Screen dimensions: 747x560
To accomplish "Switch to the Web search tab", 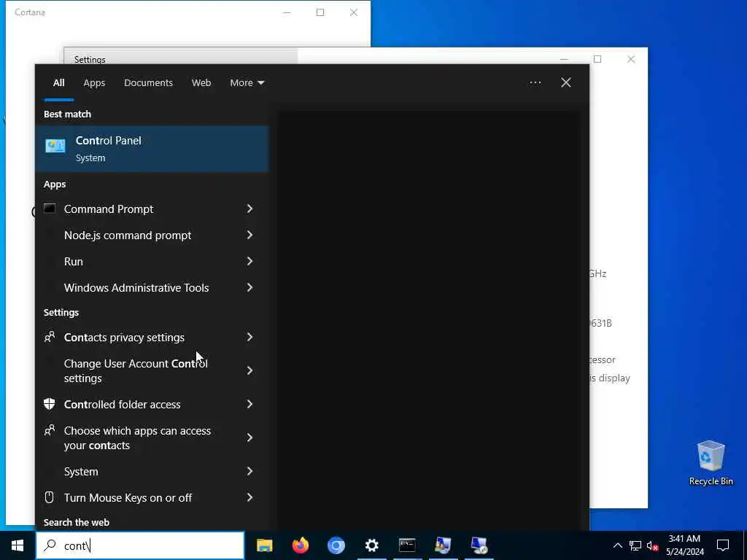I will click(201, 82).
